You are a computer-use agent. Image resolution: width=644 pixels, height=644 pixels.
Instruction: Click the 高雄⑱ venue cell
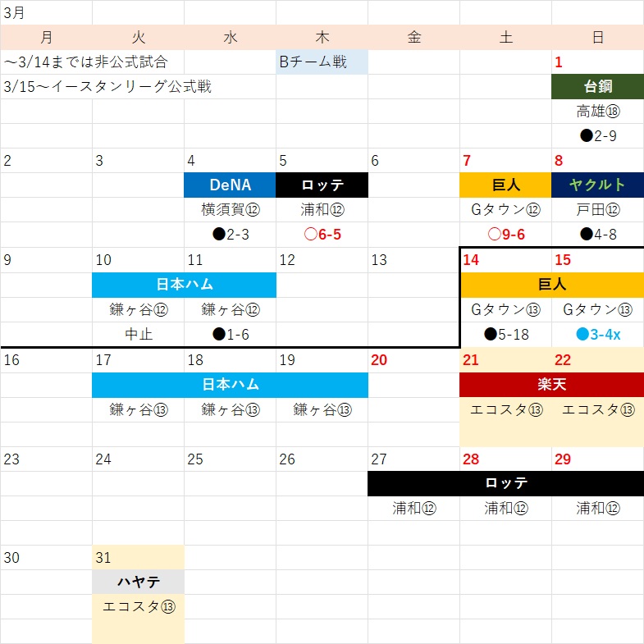point(597,112)
